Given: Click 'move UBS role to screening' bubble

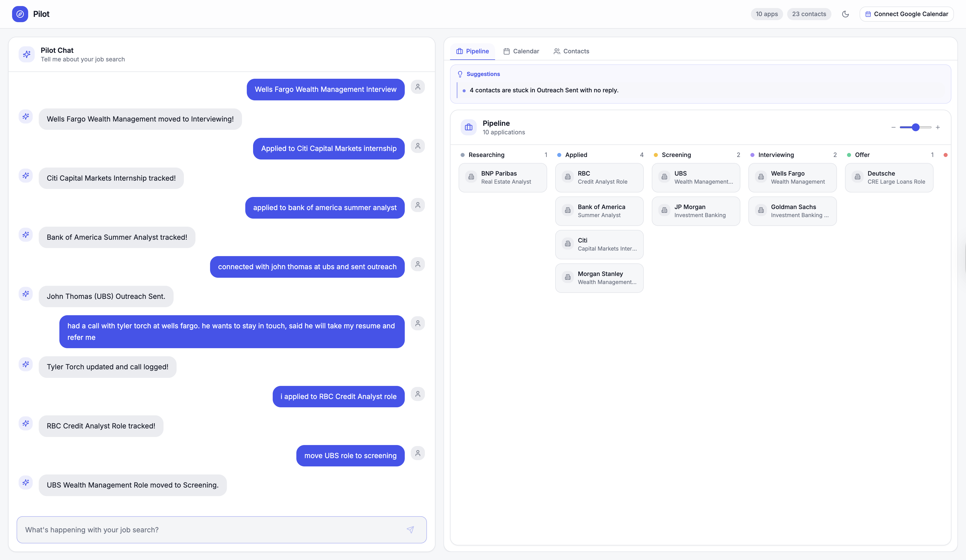Looking at the screenshot, I should (350, 455).
